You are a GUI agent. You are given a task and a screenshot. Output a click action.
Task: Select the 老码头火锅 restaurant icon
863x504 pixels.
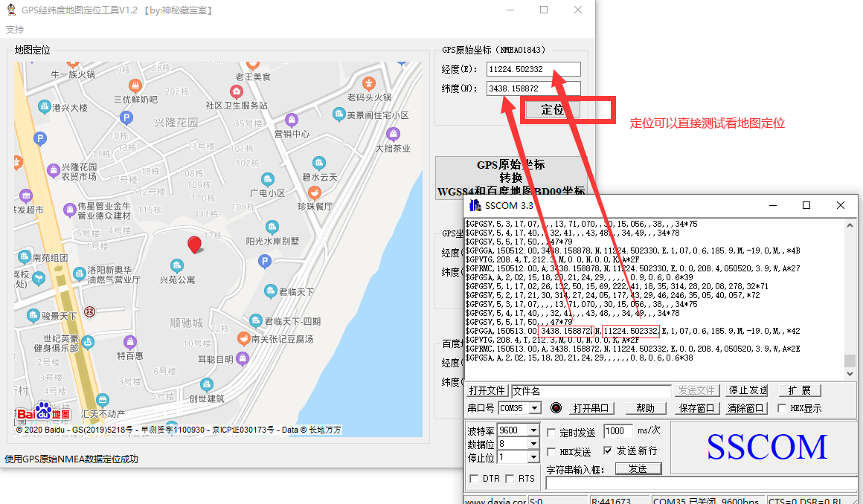tap(369, 84)
